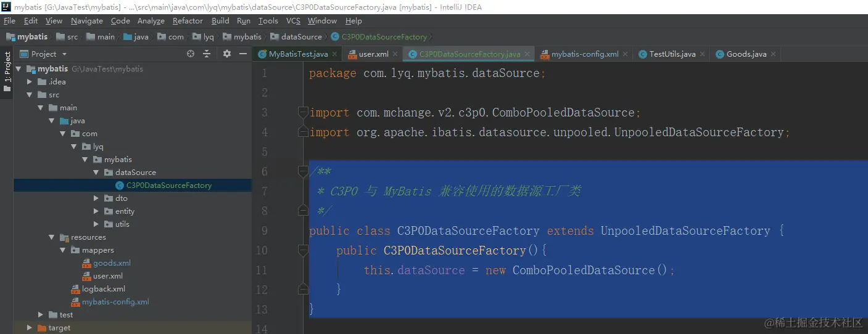Image resolution: width=868 pixels, height=334 pixels.
Task: Click ComboPooledDataSource in the import line
Action: 564,112
